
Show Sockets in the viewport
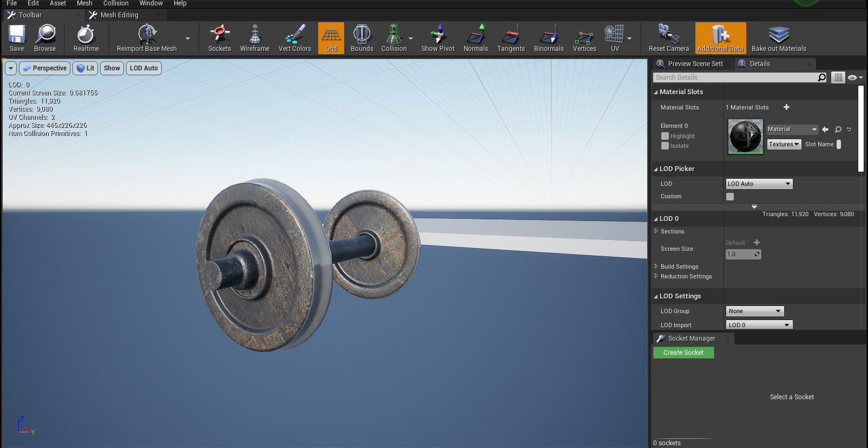219,38
